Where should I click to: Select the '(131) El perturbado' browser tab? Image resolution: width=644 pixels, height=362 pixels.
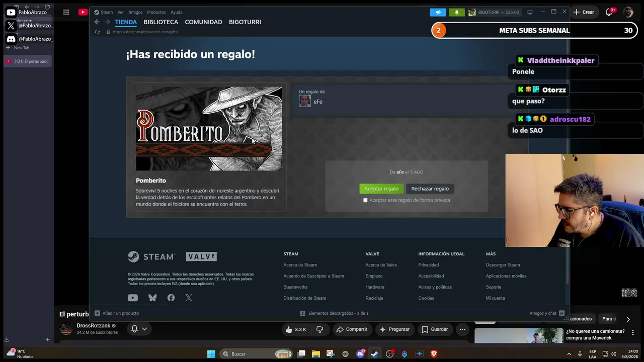(27, 61)
